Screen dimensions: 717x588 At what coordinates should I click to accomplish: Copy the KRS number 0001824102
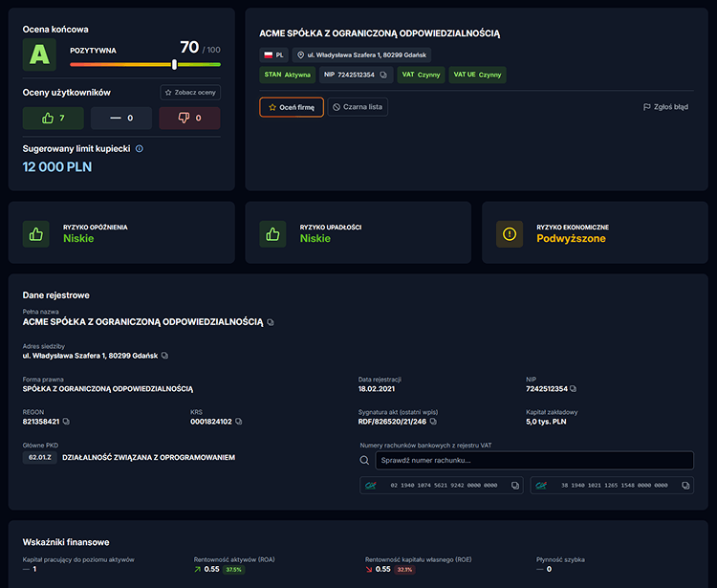238,422
